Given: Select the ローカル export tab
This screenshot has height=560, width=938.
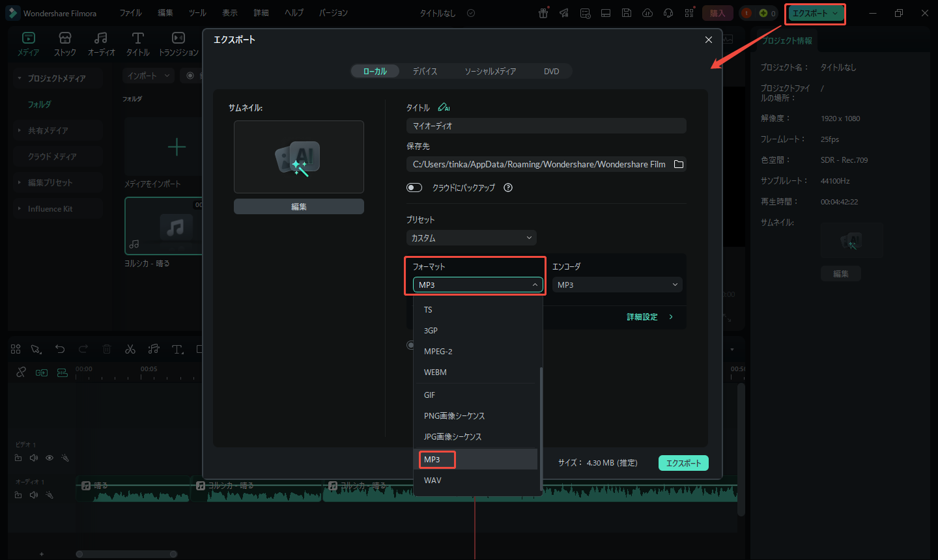Looking at the screenshot, I should (375, 71).
